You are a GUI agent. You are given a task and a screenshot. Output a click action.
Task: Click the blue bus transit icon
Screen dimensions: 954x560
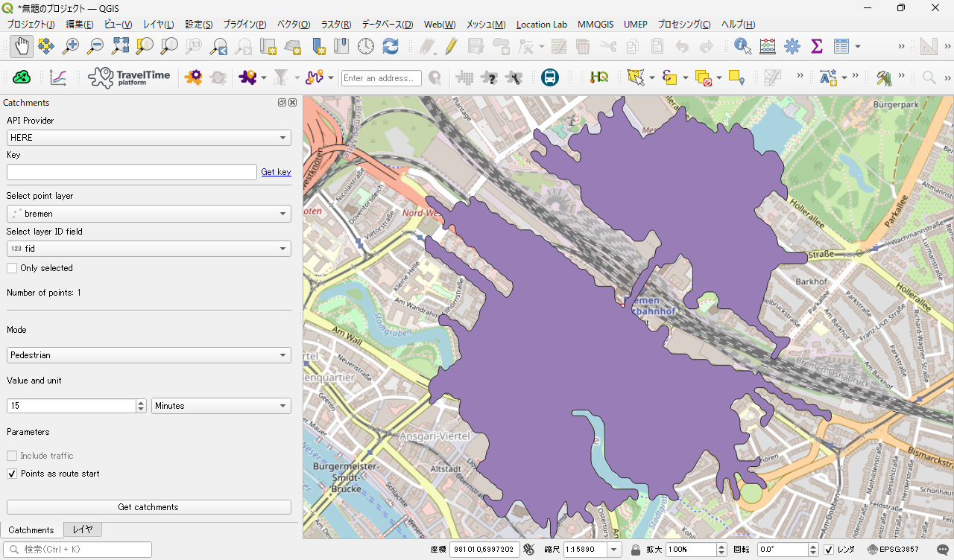coord(550,77)
